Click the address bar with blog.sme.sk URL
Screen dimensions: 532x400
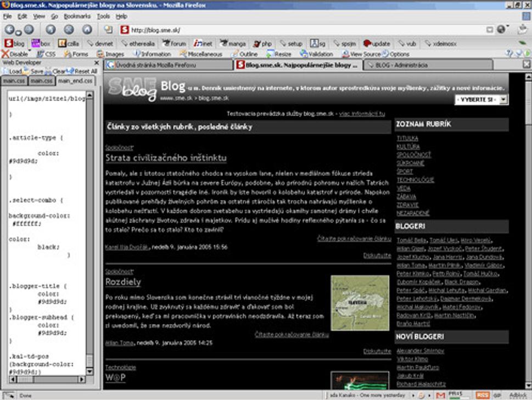point(301,30)
